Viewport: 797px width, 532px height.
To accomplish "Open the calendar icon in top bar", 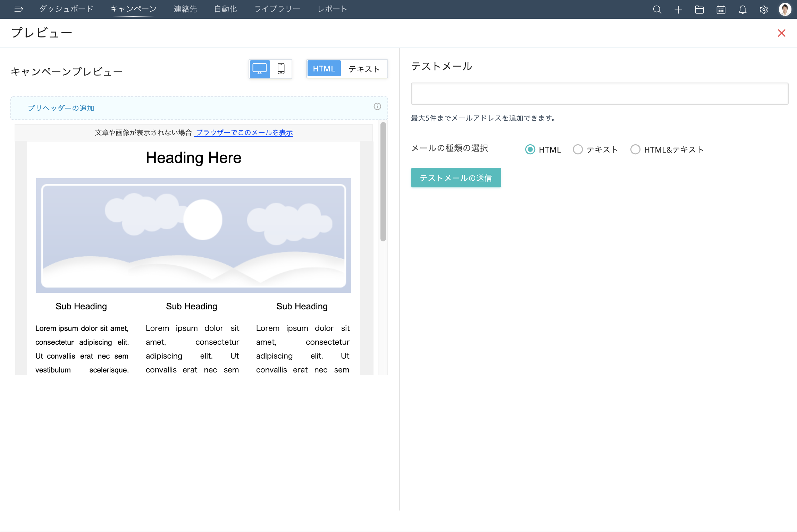I will tap(721, 10).
